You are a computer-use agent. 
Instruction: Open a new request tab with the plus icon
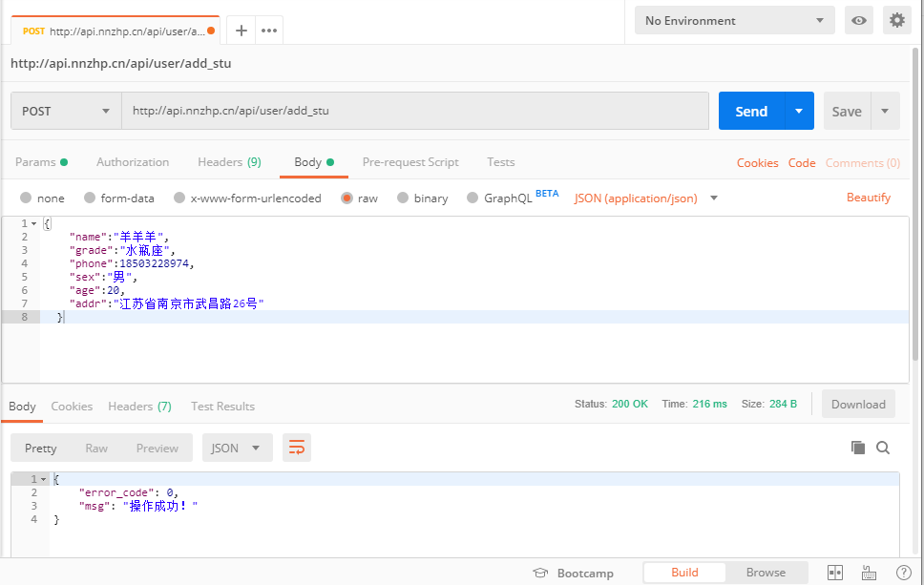point(241,31)
